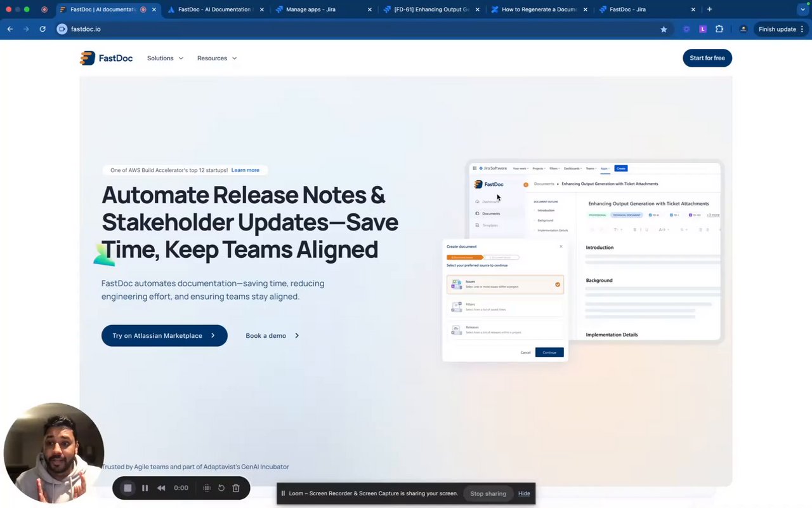Click Stop sharing in the Loom bar

[x=488, y=493]
